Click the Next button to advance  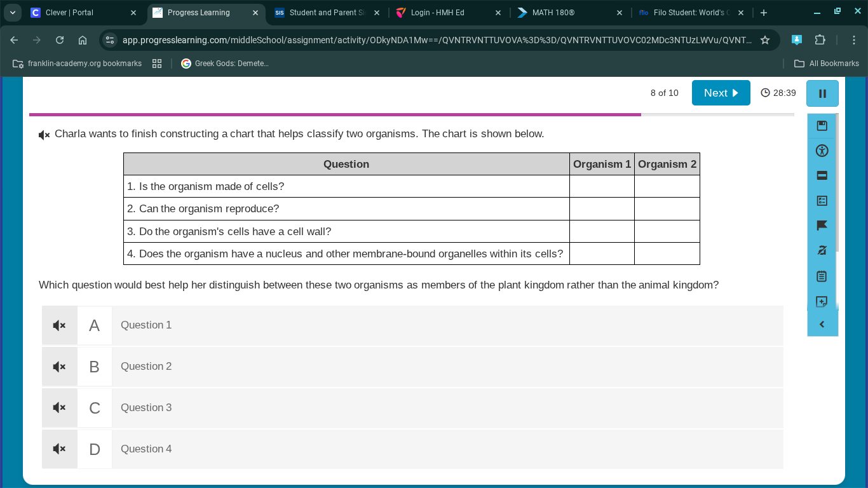click(721, 92)
